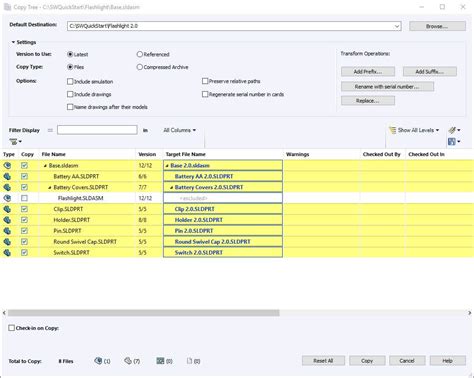Click the Filter Display text field
This screenshot has height=378, width=474.
click(x=97, y=130)
